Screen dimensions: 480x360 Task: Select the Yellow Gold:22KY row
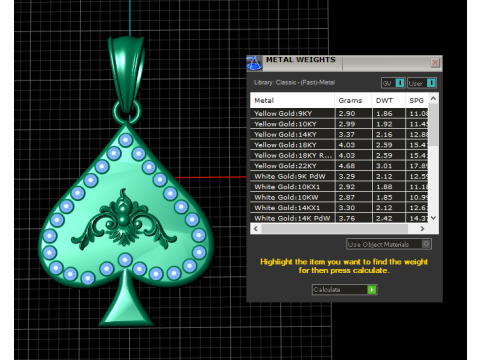(339, 166)
